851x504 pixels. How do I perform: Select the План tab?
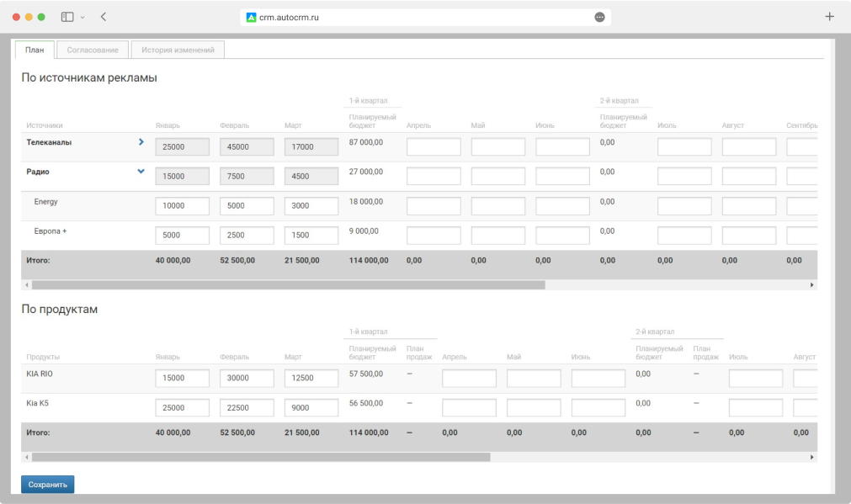click(35, 50)
